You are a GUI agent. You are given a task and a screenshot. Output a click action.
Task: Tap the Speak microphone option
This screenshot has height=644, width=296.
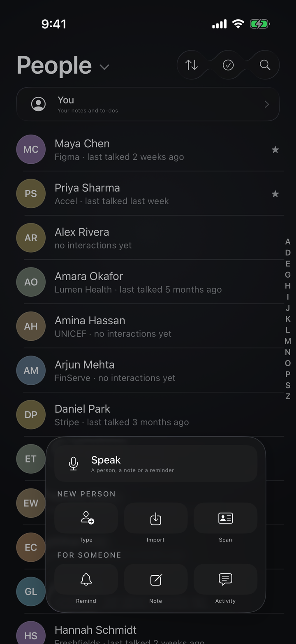(156, 463)
